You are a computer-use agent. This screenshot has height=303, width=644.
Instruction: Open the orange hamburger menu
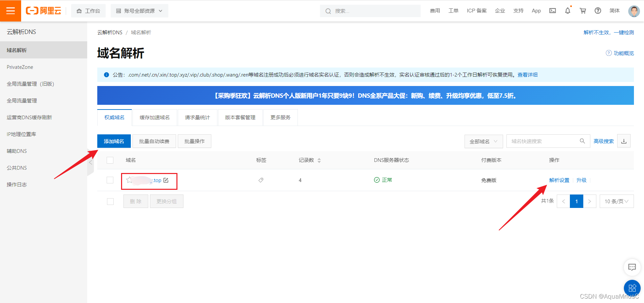10,11
